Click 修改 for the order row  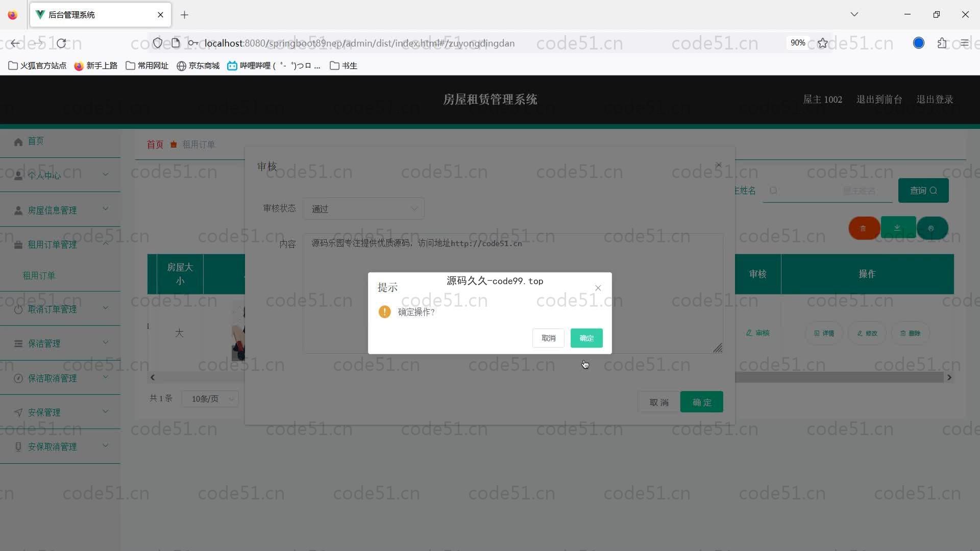pos(867,333)
